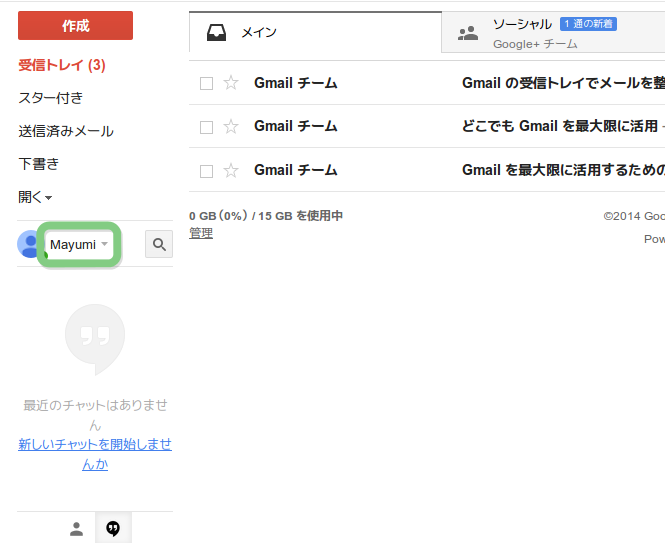665x543 pixels.
Task: Click the Mayumi profile avatar
Action: coord(29,244)
